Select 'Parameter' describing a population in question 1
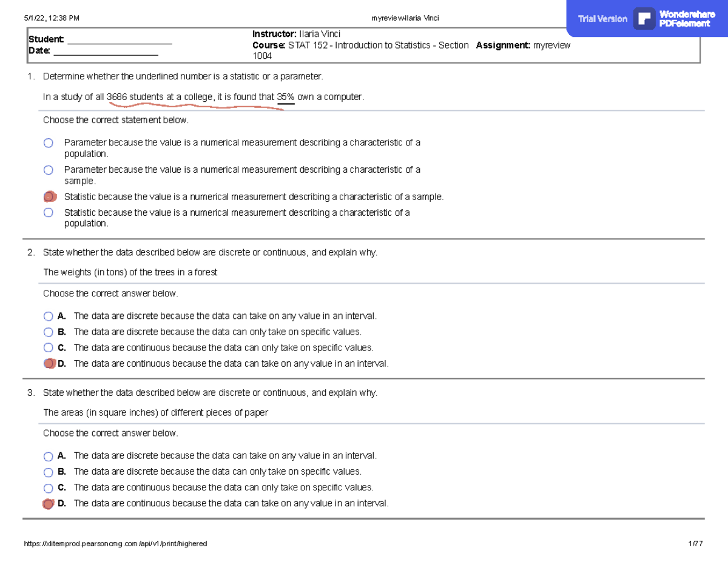Viewport: 728px width, 562px height. pyautogui.click(x=49, y=143)
